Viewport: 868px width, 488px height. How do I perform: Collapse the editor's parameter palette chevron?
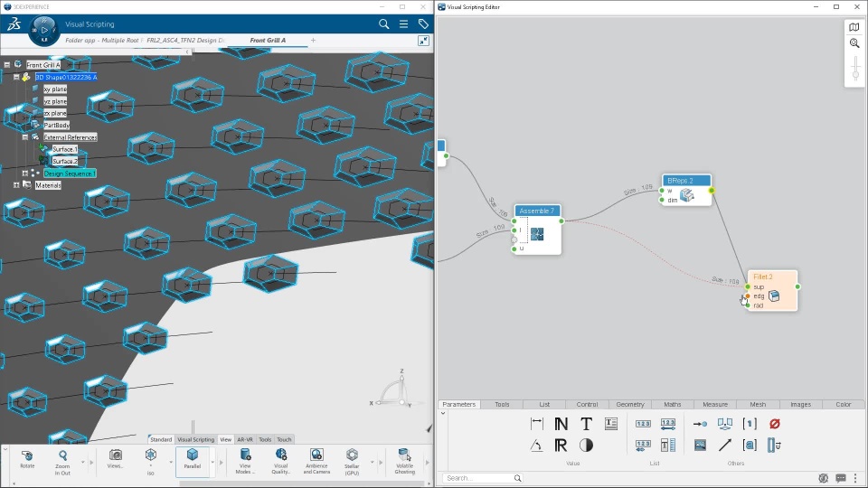click(x=443, y=413)
